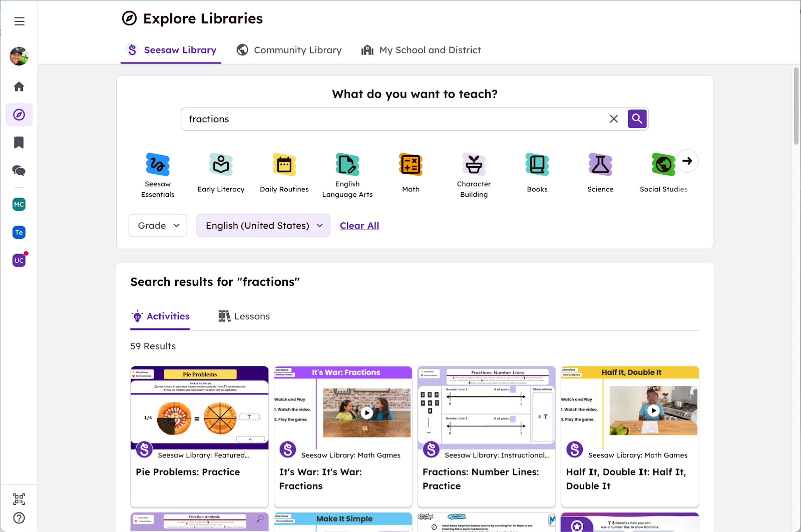Open the Grade dropdown
The width and height of the screenshot is (801, 532).
158,226
